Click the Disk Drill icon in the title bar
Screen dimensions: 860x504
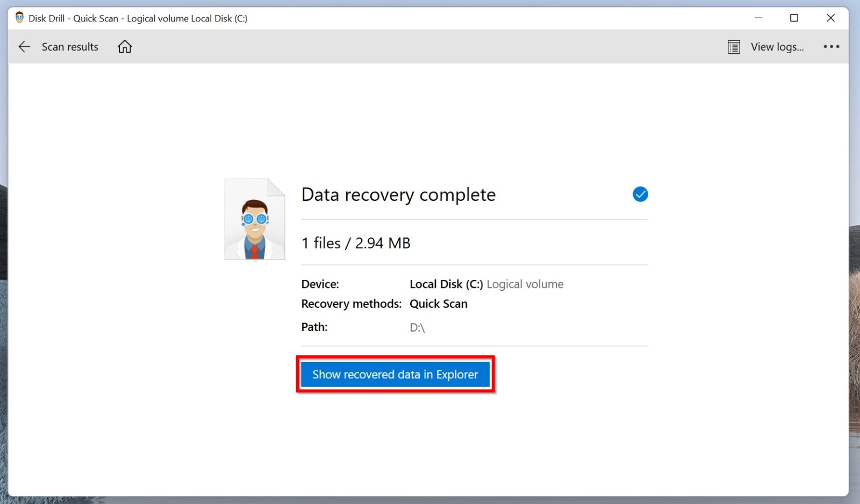(18, 18)
